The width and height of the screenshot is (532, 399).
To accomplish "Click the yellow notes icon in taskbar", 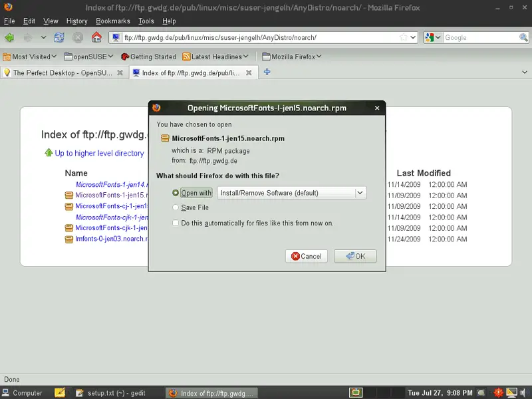I will click(x=60, y=392).
